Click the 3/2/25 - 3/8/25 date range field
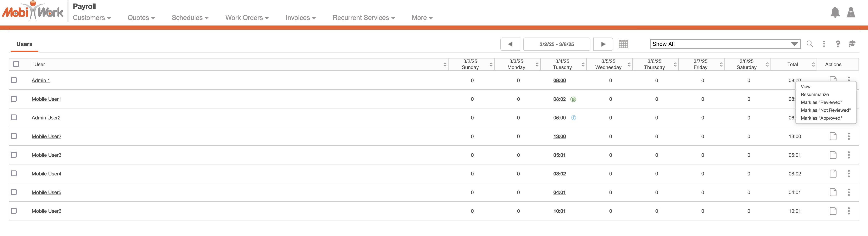The width and height of the screenshot is (868, 236). pos(556,44)
